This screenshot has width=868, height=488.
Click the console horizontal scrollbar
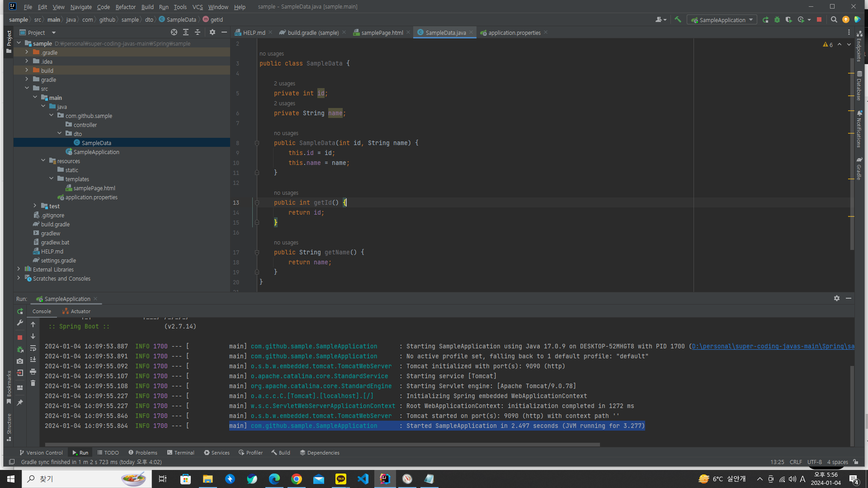[x=322, y=445]
